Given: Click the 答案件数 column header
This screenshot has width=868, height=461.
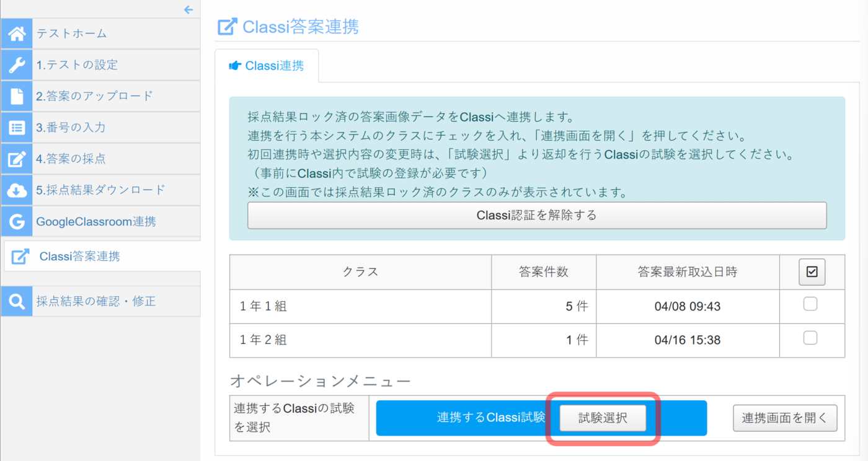Looking at the screenshot, I should point(544,272).
